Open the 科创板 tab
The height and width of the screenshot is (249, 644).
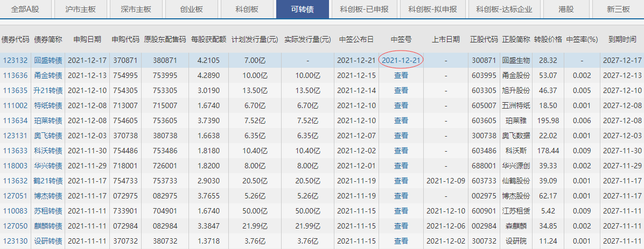pyautogui.click(x=247, y=10)
